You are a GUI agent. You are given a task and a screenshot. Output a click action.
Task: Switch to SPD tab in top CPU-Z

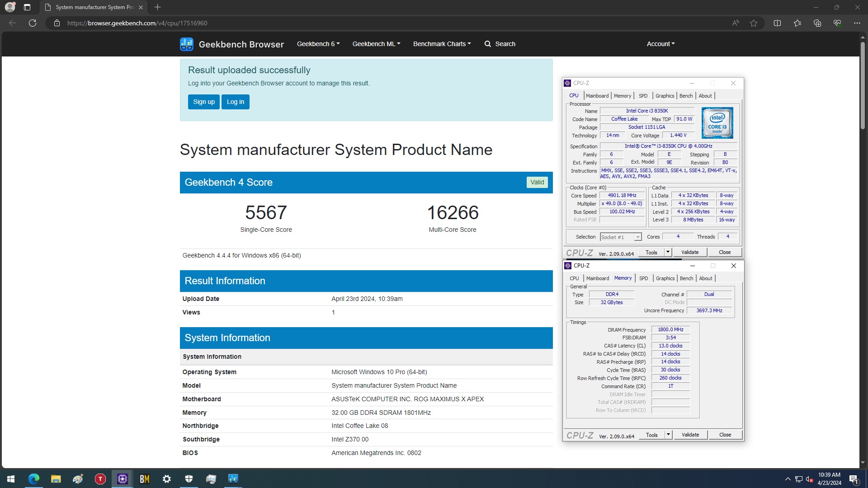[643, 96]
